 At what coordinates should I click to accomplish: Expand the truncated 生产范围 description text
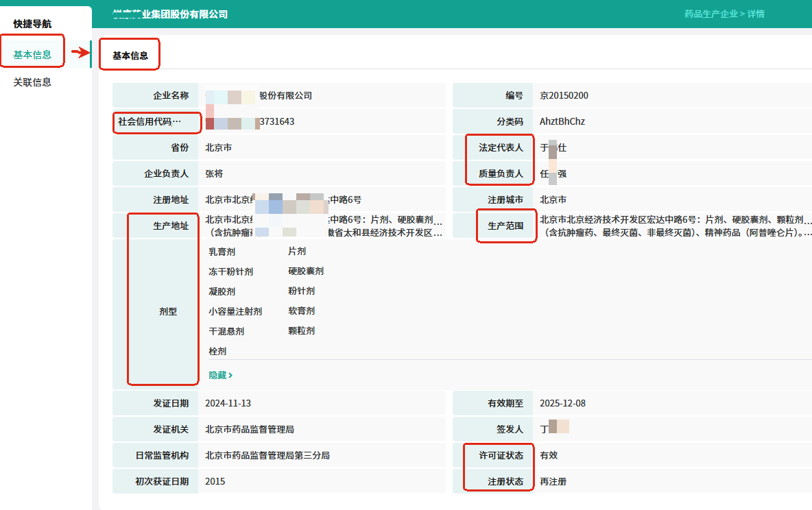click(676, 226)
